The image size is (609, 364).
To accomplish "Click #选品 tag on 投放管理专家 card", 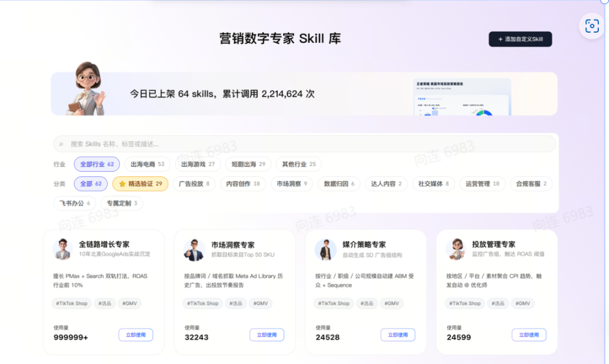I will click(497, 304).
